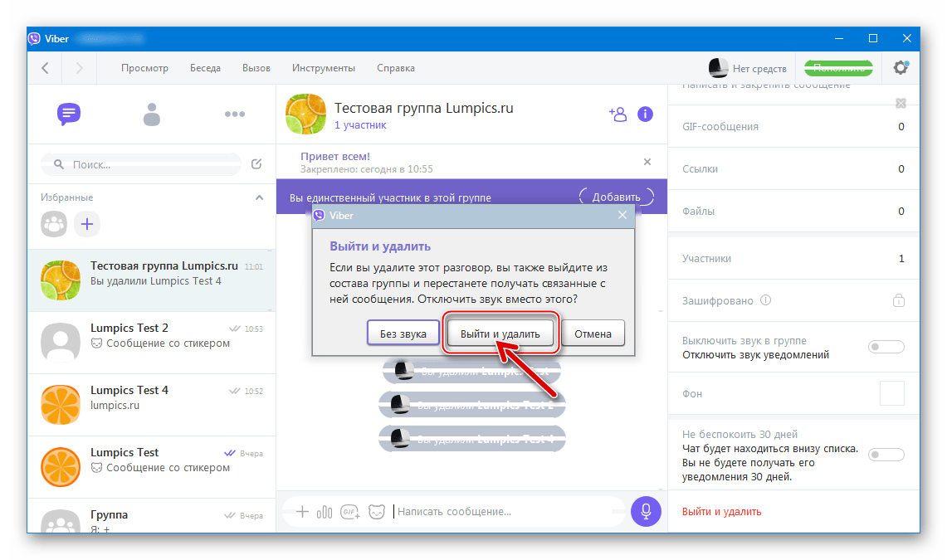Click the 1 участник link
947x560 pixels.
360,125
